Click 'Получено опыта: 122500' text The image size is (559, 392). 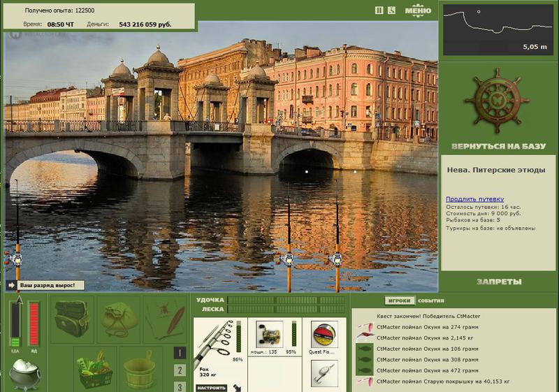tap(59, 10)
